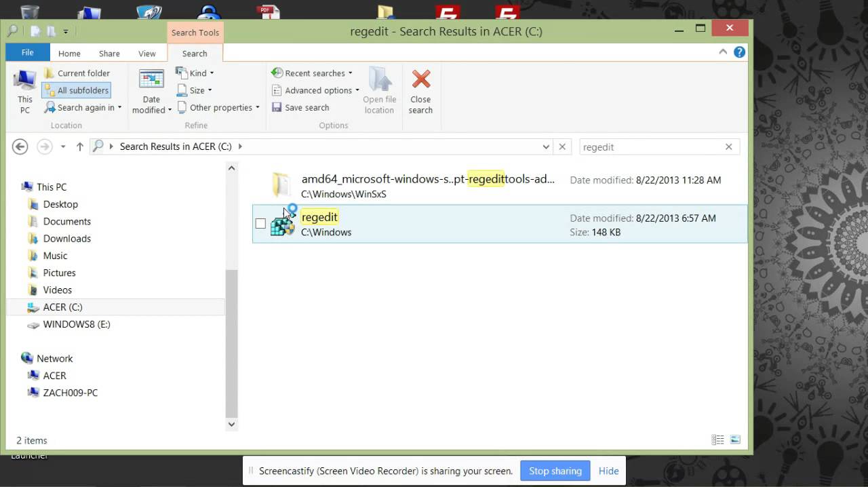Click the X button beside address bar

pyautogui.click(x=562, y=147)
